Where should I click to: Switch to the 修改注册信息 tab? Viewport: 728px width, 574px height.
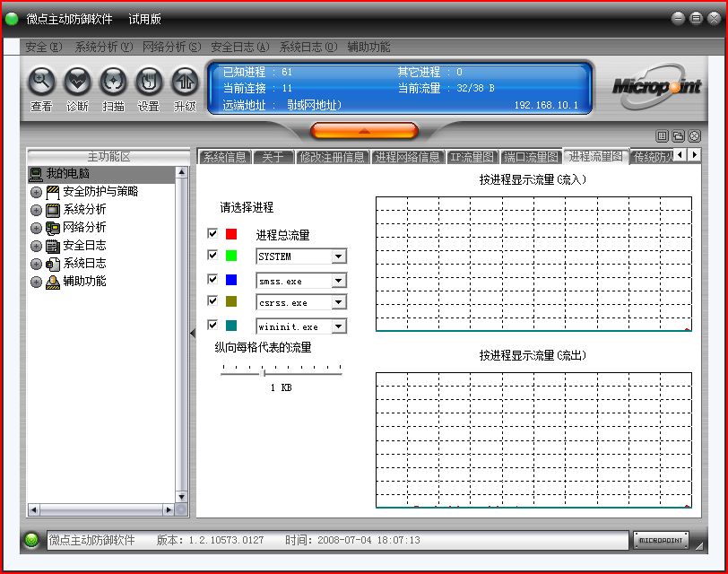coord(333,157)
